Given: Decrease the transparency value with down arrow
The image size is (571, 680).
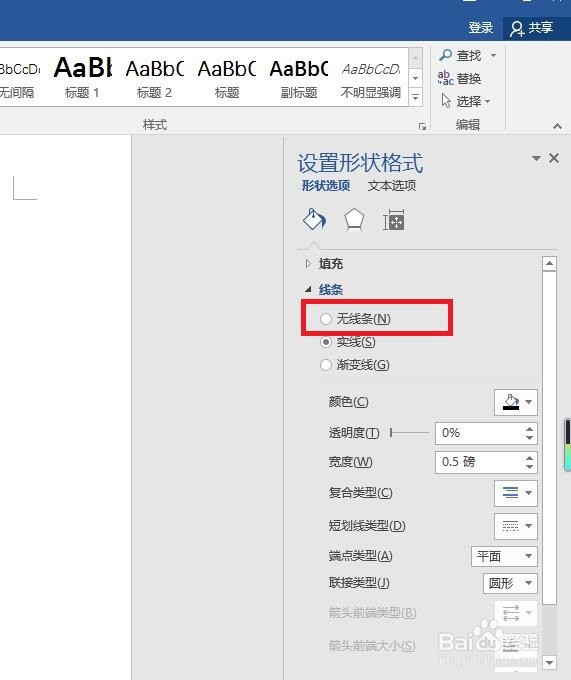Looking at the screenshot, I should pyautogui.click(x=529, y=438).
